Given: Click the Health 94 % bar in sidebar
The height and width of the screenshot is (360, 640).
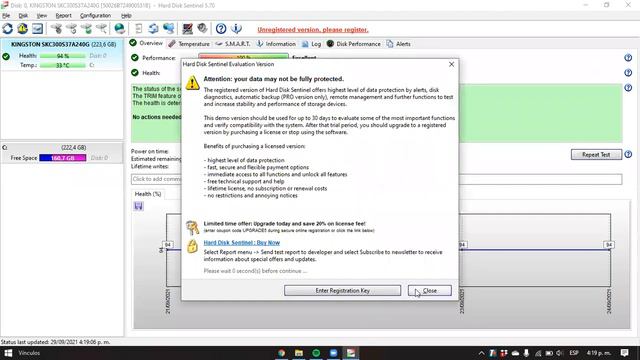Looking at the screenshot, I should (x=63, y=56).
